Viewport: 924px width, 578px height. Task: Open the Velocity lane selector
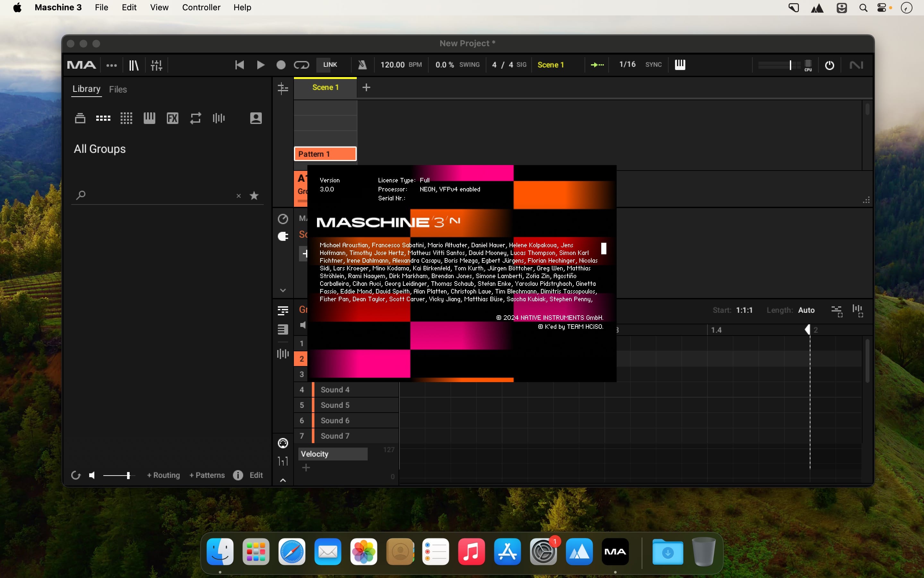pos(333,454)
